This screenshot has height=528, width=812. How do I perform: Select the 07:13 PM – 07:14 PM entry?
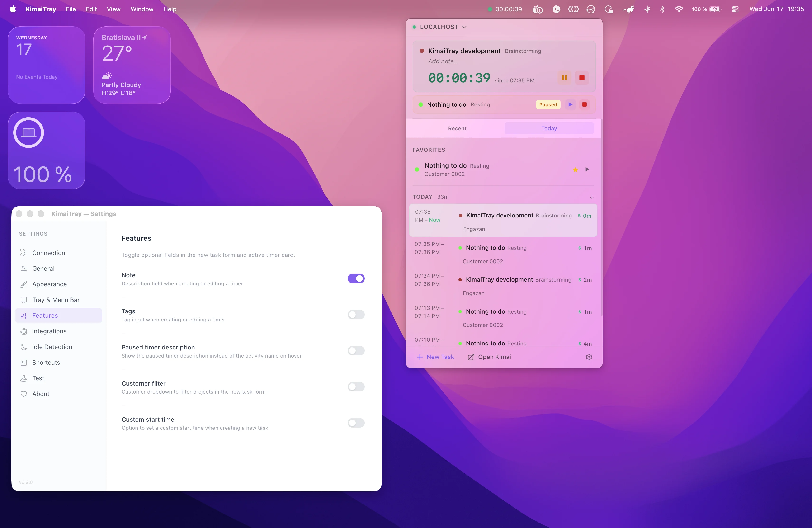point(503,316)
